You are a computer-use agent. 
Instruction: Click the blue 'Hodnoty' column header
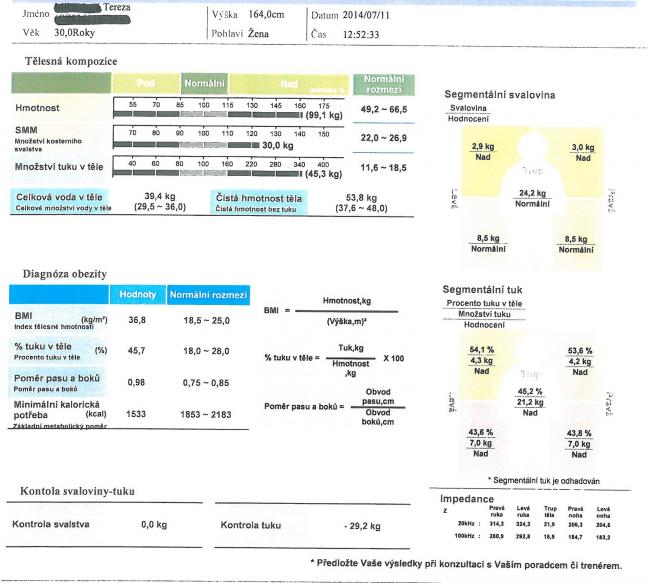click(x=138, y=294)
